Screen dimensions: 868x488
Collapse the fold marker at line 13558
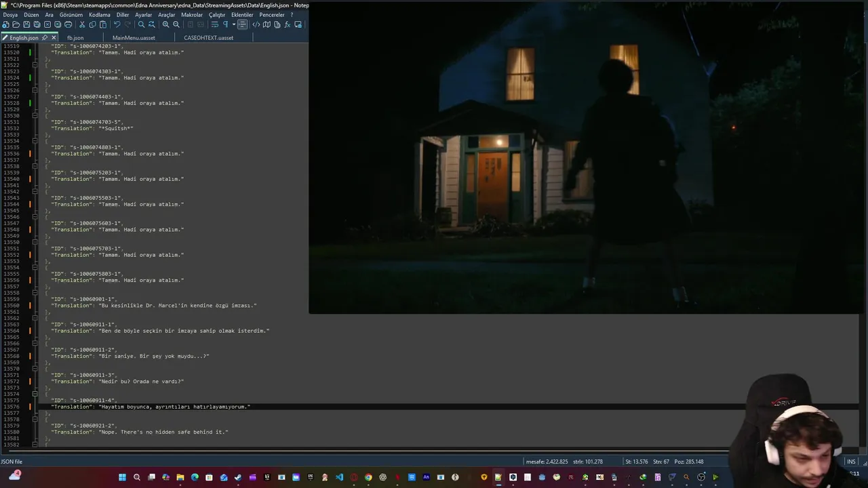pos(35,293)
